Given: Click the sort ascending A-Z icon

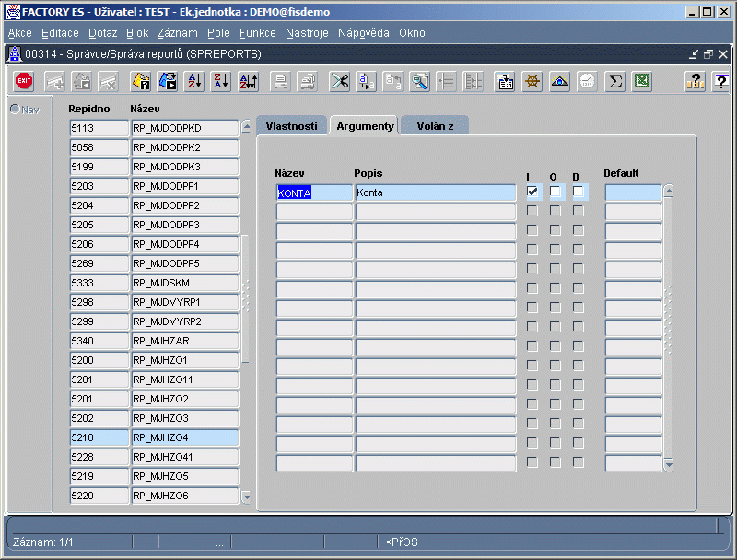Looking at the screenshot, I should pos(194,81).
